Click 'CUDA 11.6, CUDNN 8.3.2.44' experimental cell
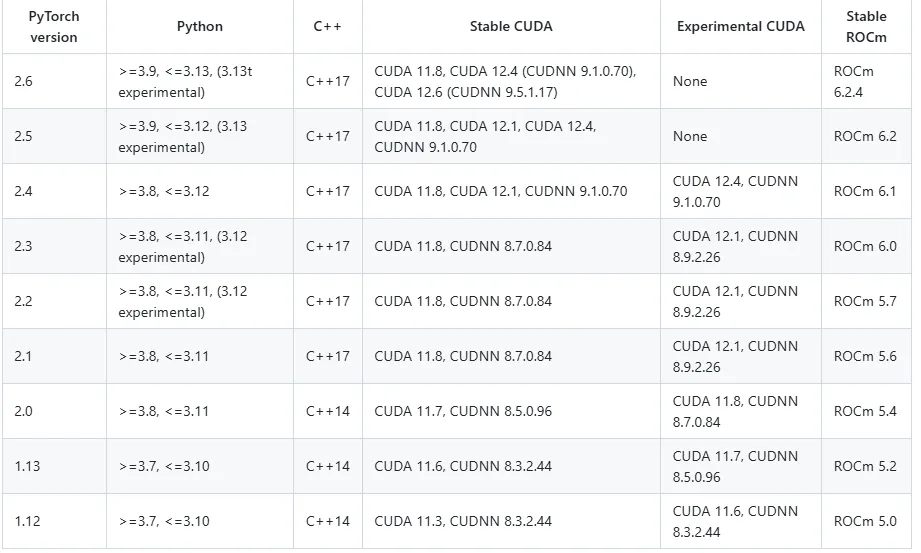 [741, 521]
